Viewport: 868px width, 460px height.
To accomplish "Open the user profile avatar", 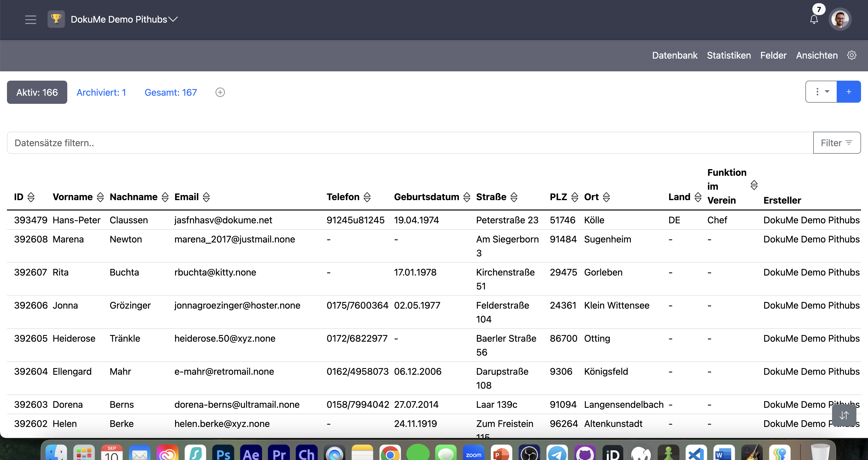I will tap(840, 19).
